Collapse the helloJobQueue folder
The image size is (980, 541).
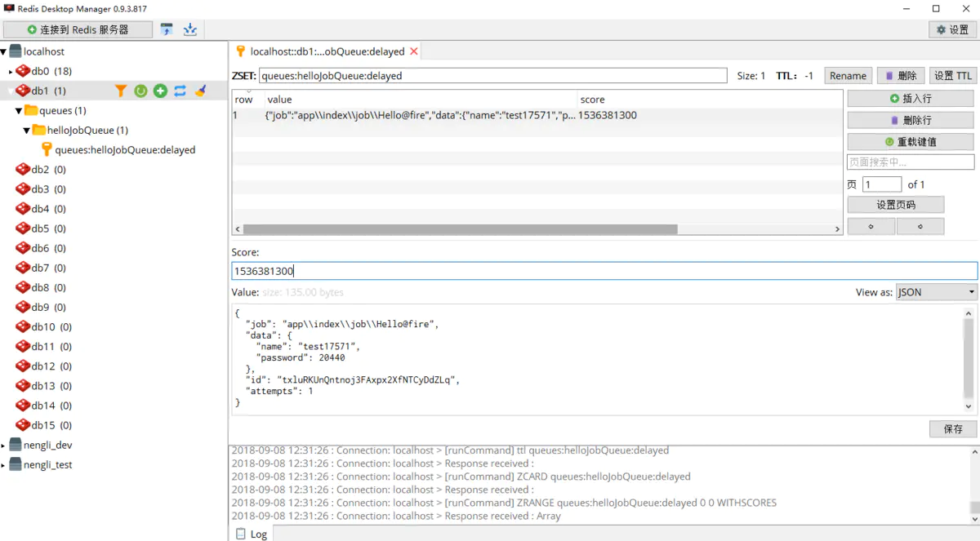tap(27, 131)
